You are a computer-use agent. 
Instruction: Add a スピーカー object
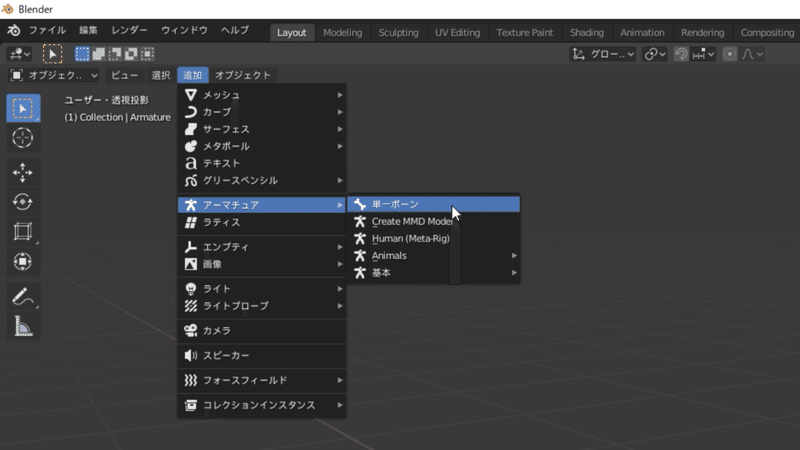click(x=262, y=356)
